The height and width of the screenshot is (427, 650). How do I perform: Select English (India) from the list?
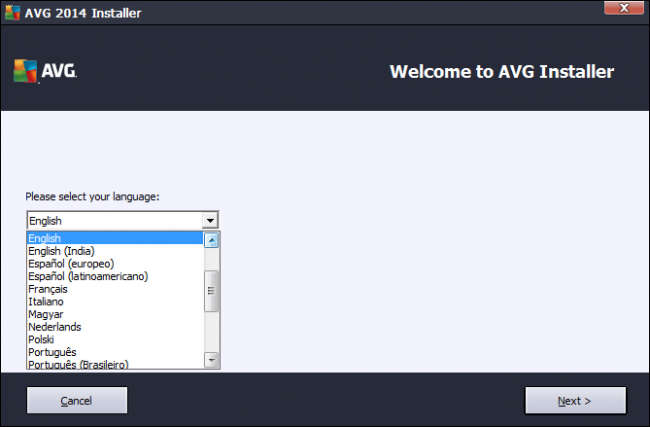coord(115,251)
